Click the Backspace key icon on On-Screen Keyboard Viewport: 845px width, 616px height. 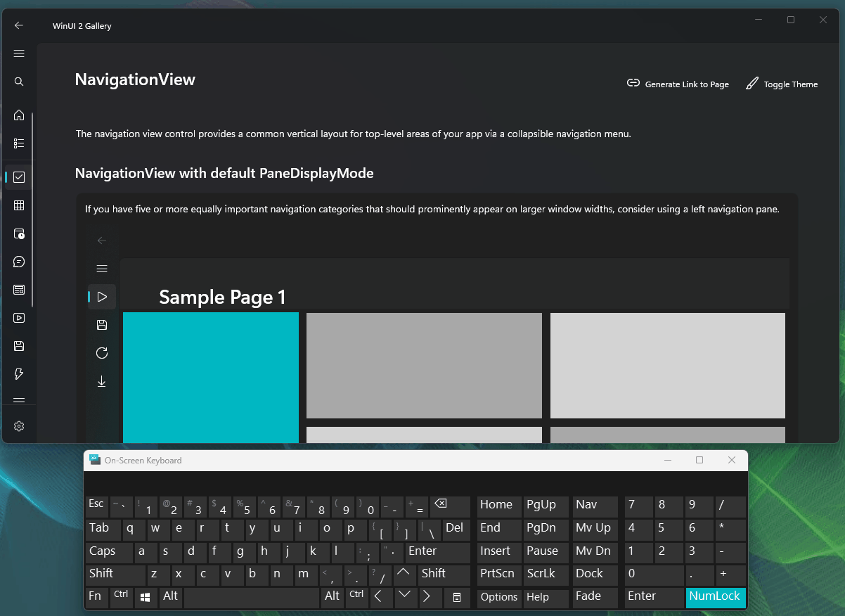pos(450,506)
